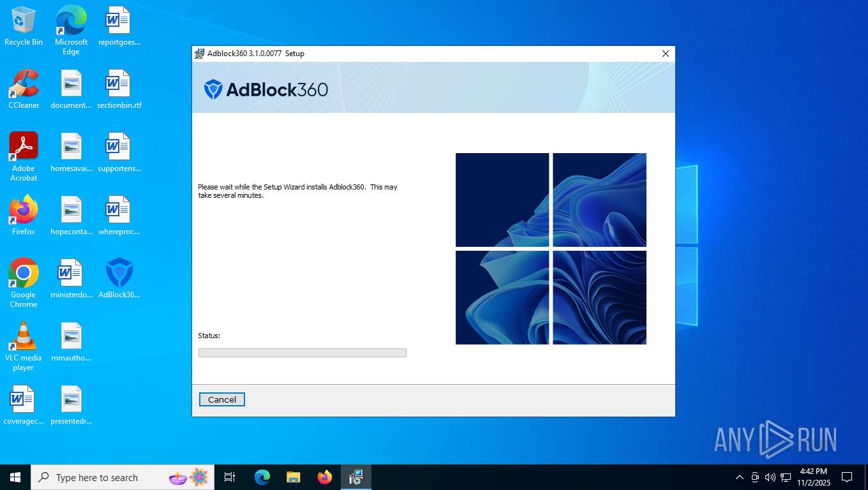Select the ministerdo Word document icon

[71, 279]
